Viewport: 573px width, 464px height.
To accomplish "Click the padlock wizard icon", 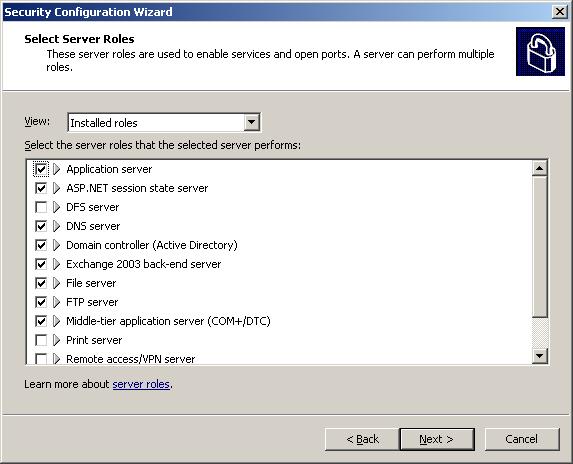I will [540, 52].
